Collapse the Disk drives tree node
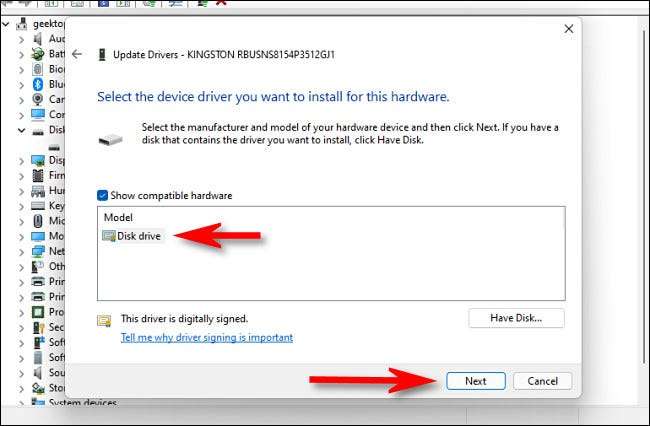650x426 pixels. pyautogui.click(x=22, y=130)
